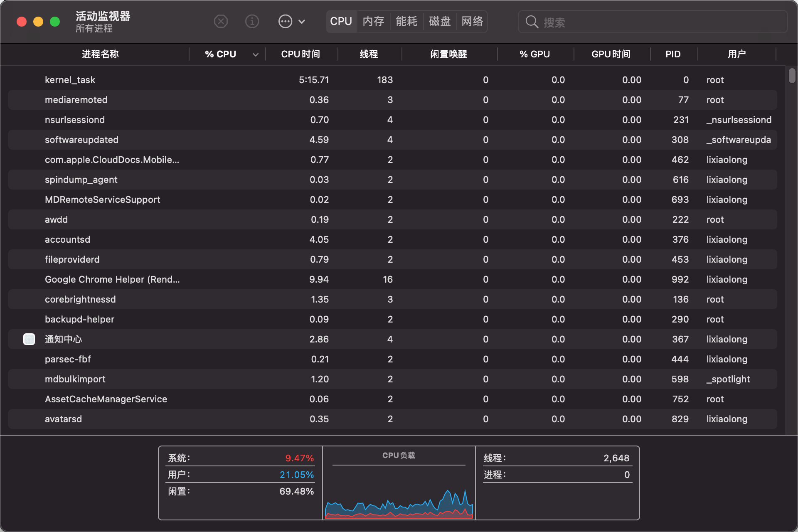
Task: Click the ellipsis more-options icon
Action: (x=285, y=21)
